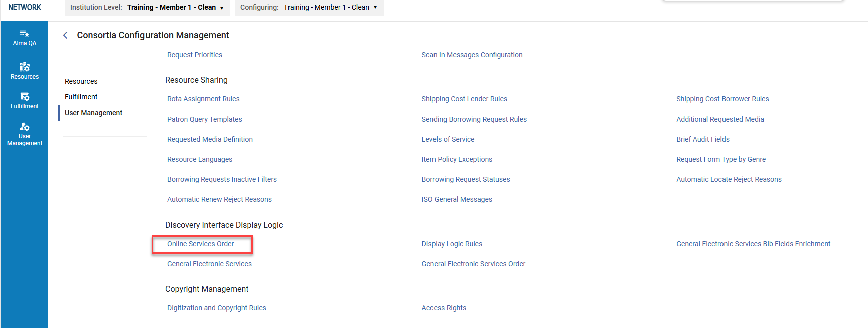Open Item Policy Exceptions
This screenshot has height=328, width=868.
pyautogui.click(x=457, y=159)
